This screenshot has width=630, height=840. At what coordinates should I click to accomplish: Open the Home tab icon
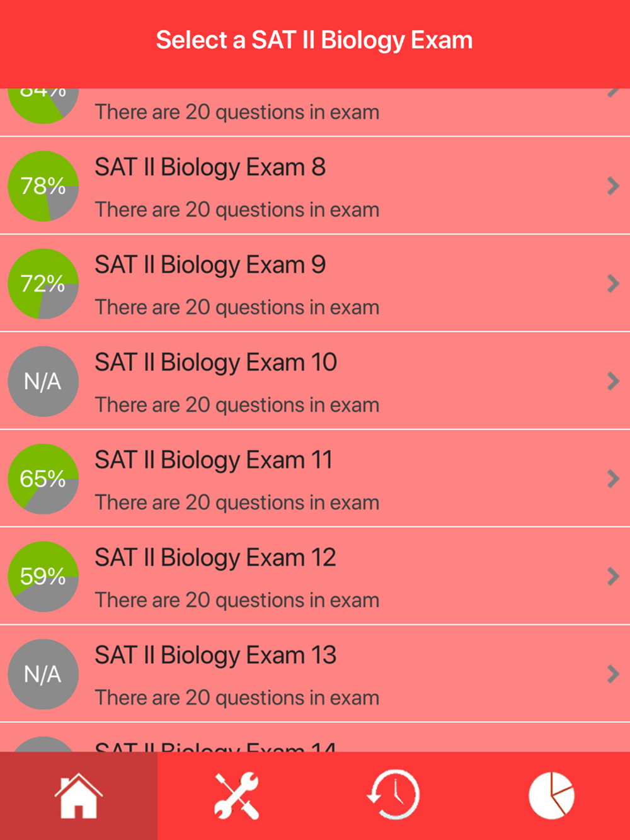[x=79, y=796]
